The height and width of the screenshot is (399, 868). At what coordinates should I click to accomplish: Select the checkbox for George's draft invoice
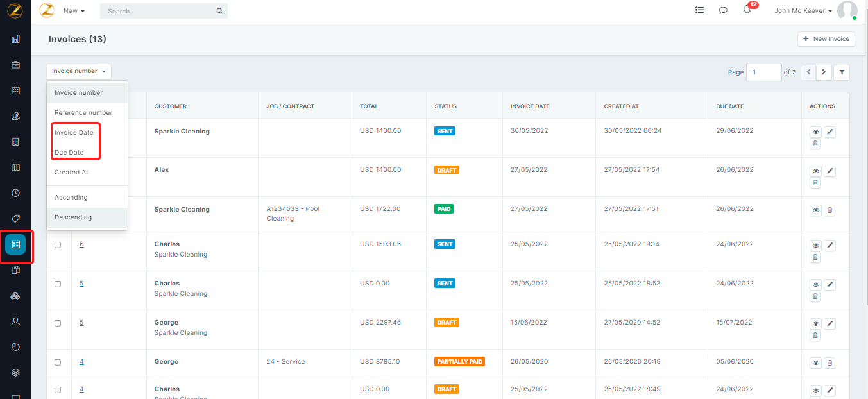click(58, 323)
